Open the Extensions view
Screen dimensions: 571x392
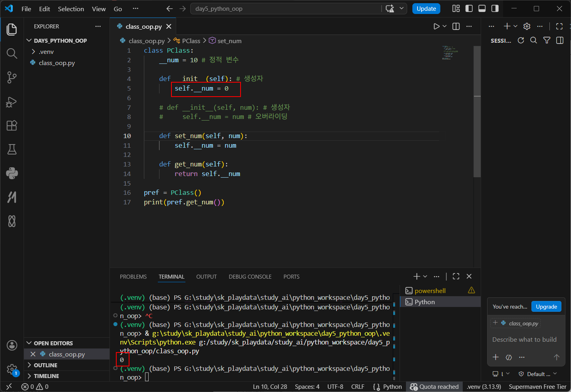pos(12,125)
